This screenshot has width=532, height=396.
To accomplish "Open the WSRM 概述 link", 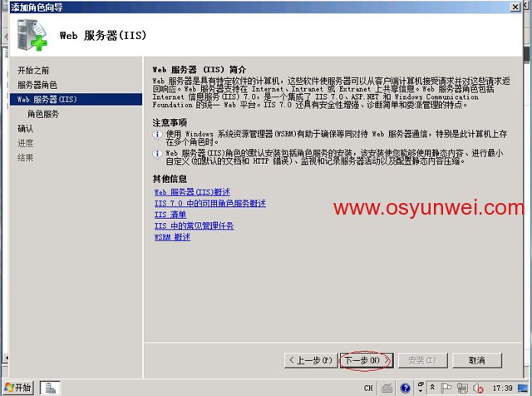I will click(172, 237).
